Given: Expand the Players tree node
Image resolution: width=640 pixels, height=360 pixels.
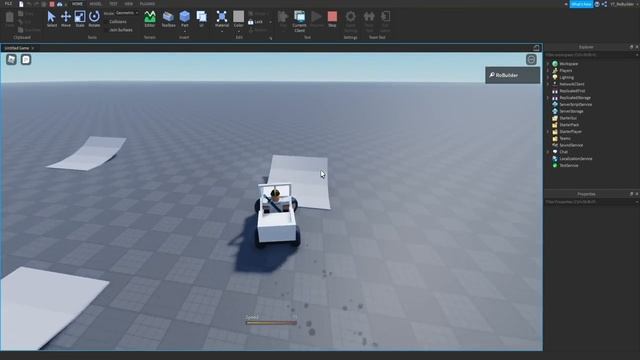Looking at the screenshot, I should 548,71.
